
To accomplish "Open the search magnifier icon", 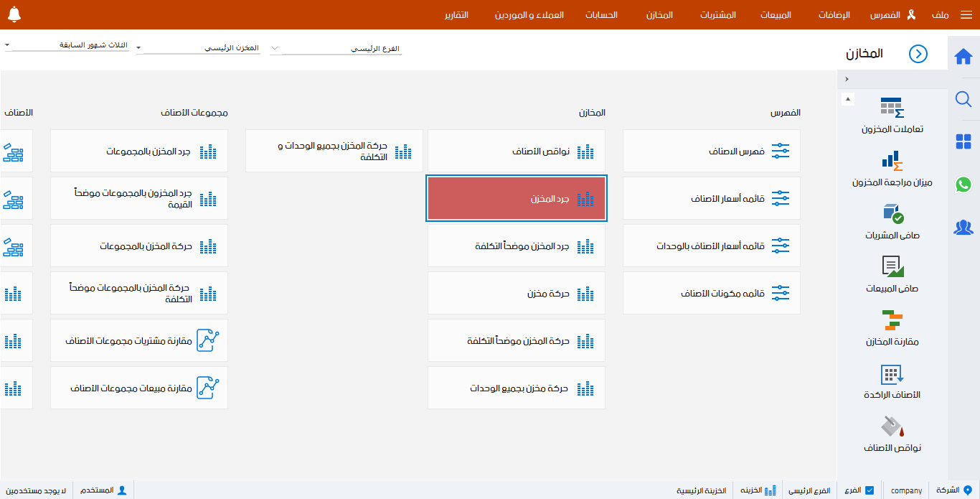I will pos(963,99).
